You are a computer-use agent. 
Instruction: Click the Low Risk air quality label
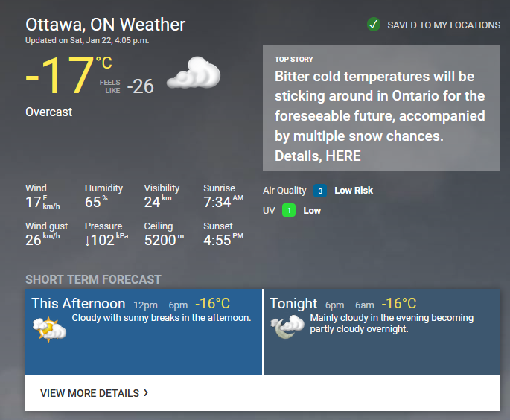354,191
